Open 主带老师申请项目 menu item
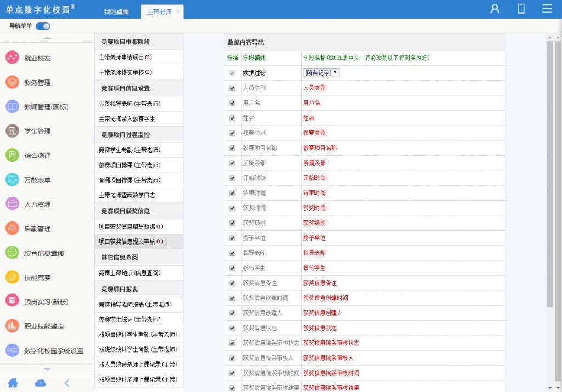The width and height of the screenshot is (562, 392). (x=139, y=57)
